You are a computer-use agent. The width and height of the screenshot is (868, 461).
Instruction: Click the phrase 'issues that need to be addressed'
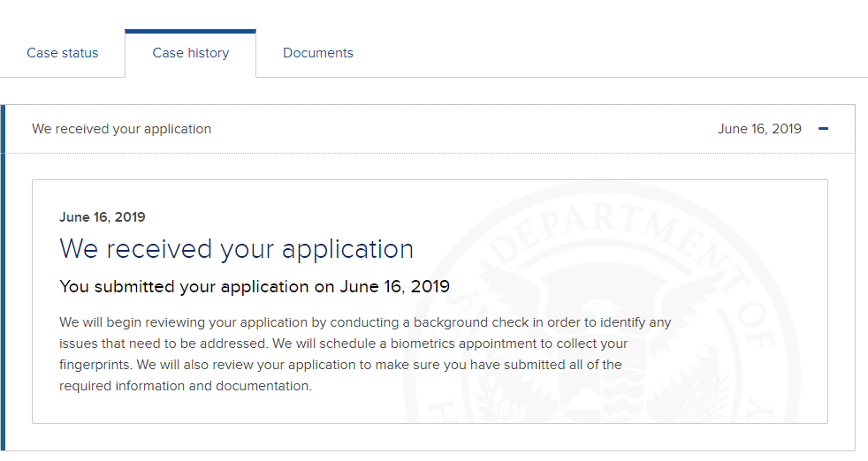coord(164,344)
